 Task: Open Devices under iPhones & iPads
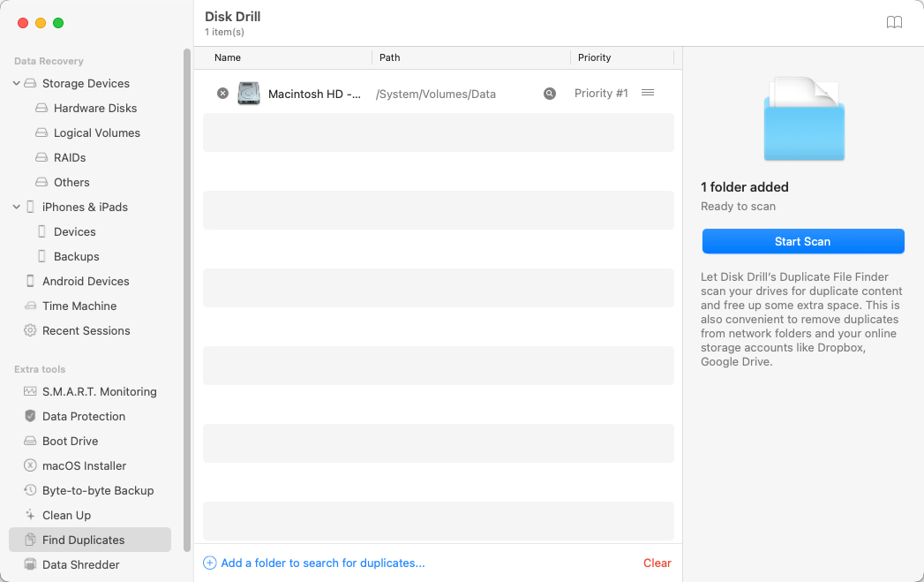(74, 231)
